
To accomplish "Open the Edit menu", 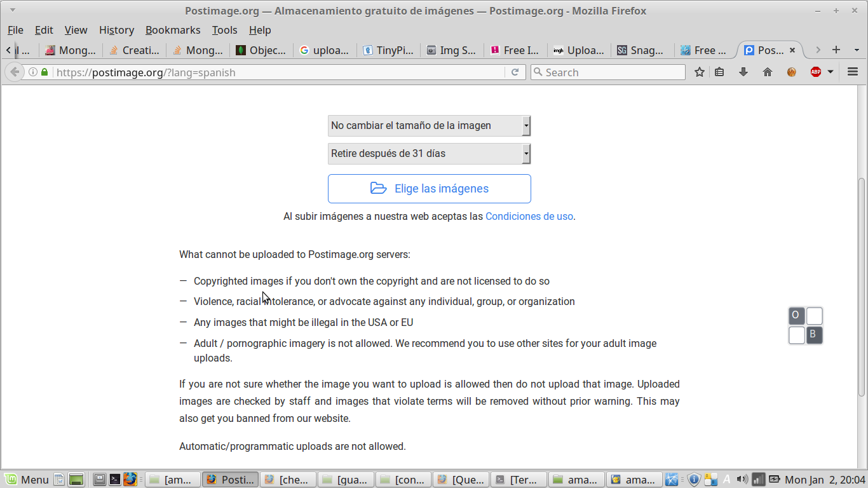I will click(x=44, y=30).
